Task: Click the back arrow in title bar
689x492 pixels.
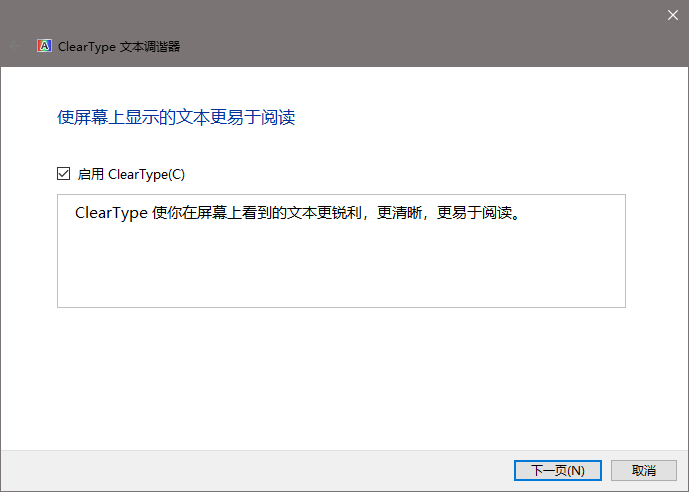Action: tap(15, 46)
